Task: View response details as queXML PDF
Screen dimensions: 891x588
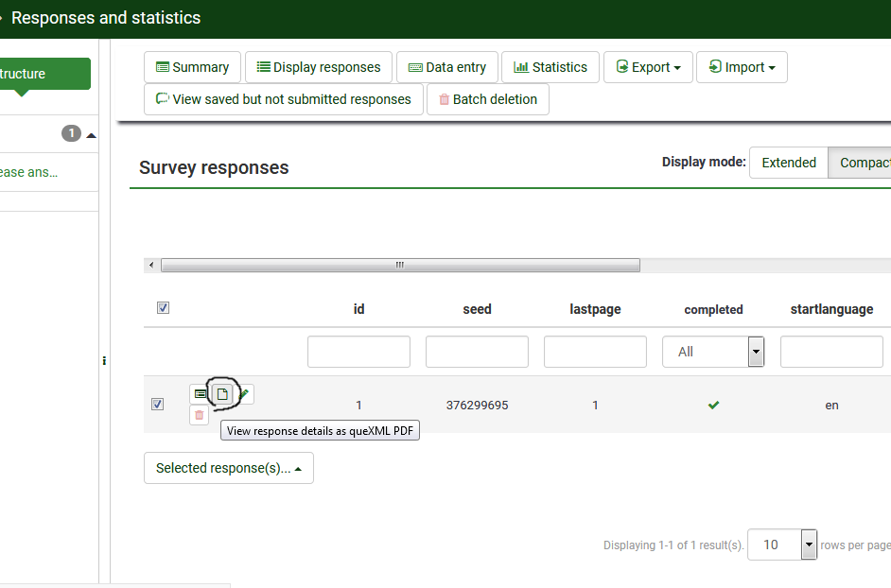Action: 222,394
